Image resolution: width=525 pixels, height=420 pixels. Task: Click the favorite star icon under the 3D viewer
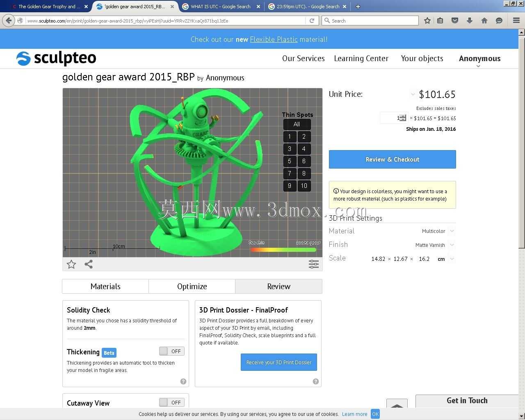(x=71, y=265)
